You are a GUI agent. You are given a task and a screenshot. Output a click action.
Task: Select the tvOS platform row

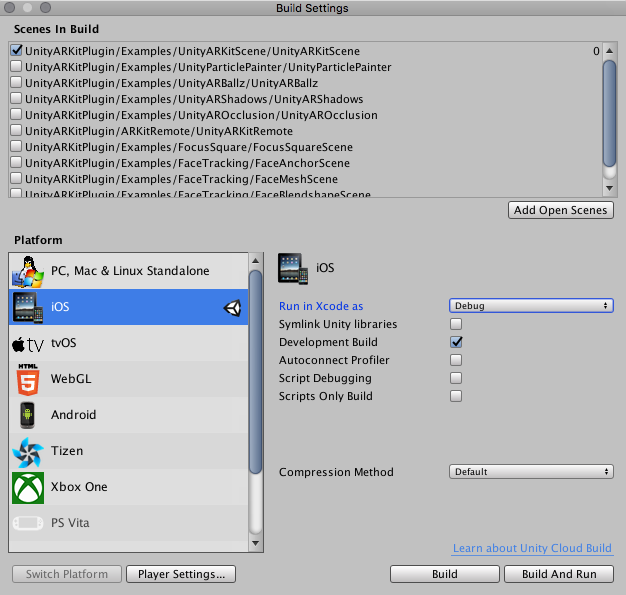(128, 343)
